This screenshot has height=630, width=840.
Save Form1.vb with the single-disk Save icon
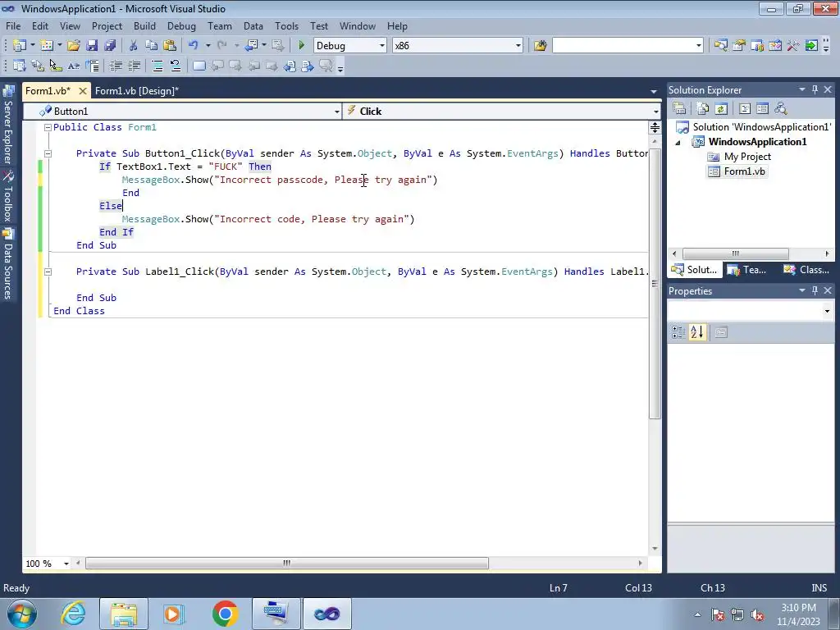pos(92,46)
